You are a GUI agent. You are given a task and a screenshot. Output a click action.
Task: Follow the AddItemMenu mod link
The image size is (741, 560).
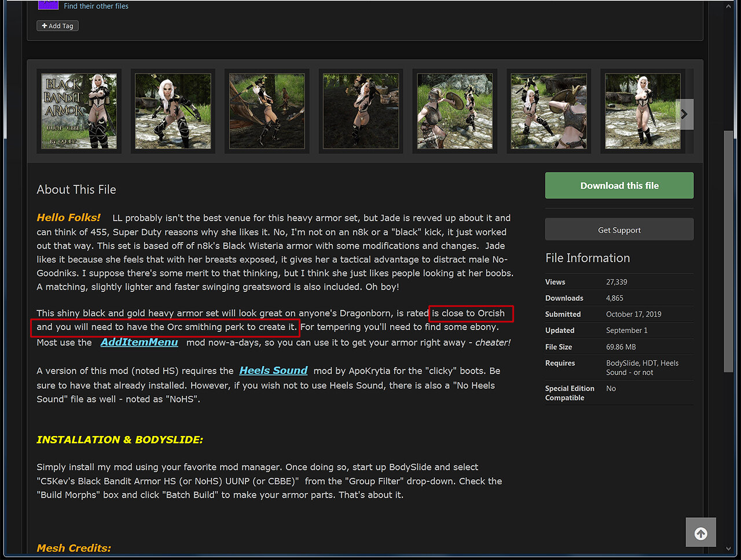point(139,342)
